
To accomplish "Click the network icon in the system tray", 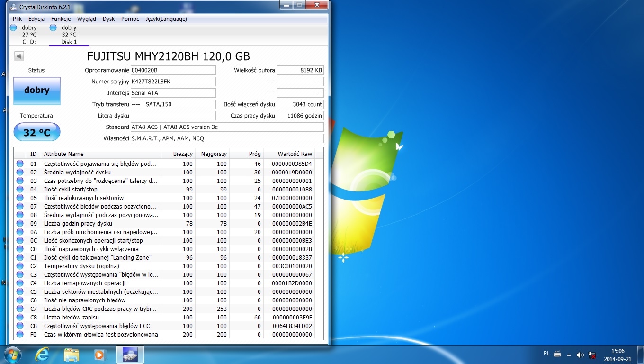I will click(592, 355).
